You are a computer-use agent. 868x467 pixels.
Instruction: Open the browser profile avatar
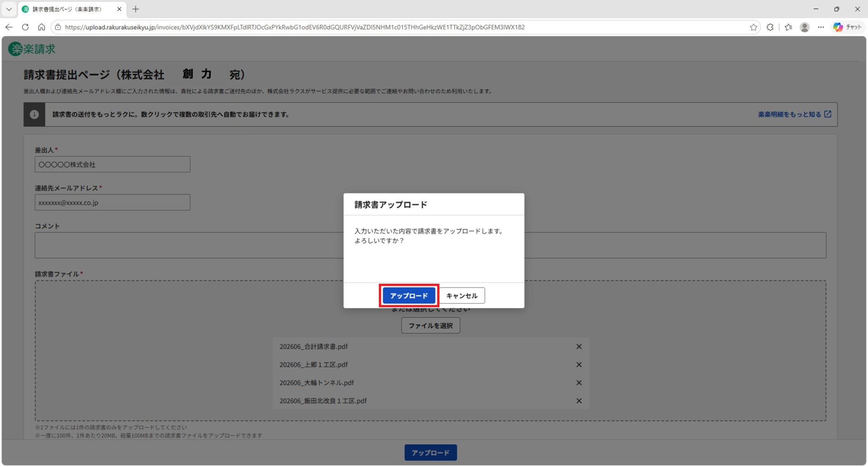tap(805, 27)
